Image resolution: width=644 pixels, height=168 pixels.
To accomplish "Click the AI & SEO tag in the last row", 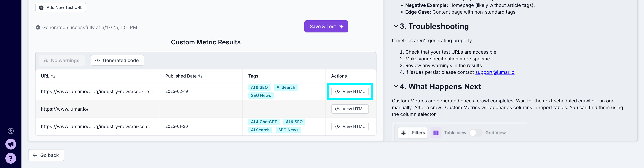I will point(294,122).
